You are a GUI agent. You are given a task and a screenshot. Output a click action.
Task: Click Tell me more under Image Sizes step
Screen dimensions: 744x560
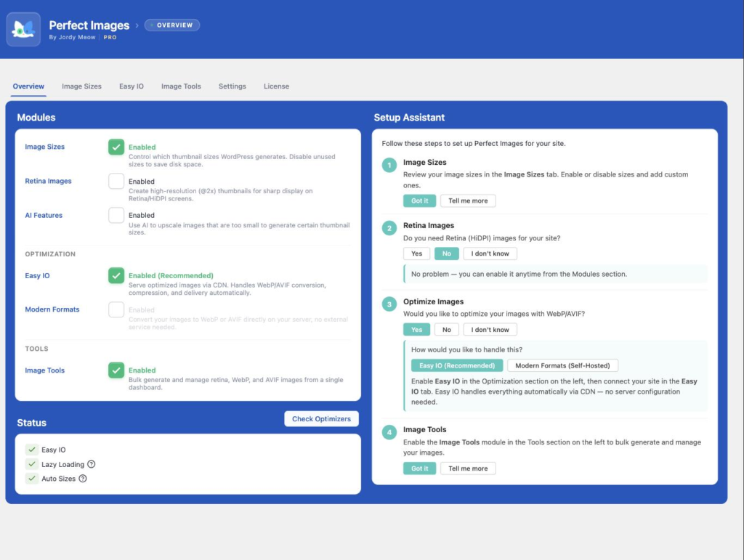pyautogui.click(x=468, y=200)
